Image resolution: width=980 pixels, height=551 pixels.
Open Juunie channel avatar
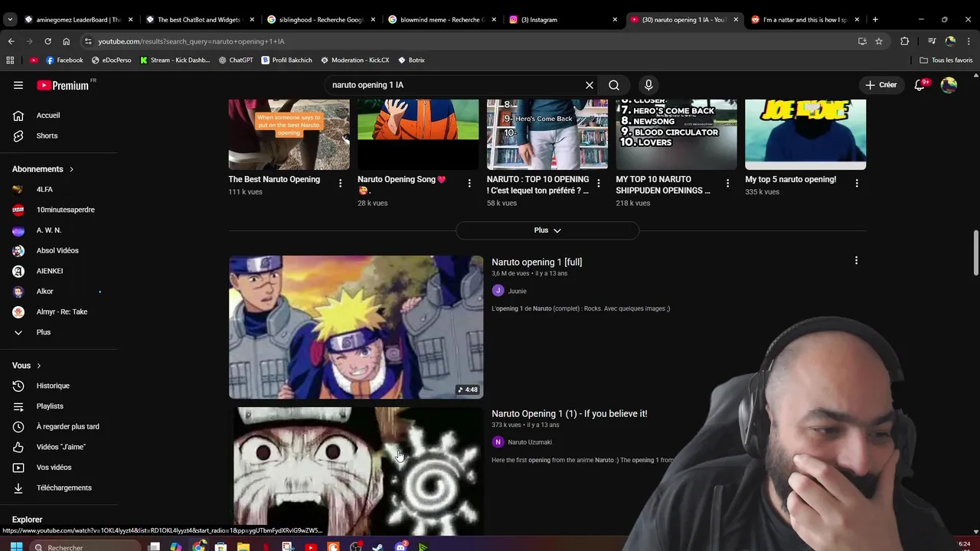pyautogui.click(x=498, y=291)
